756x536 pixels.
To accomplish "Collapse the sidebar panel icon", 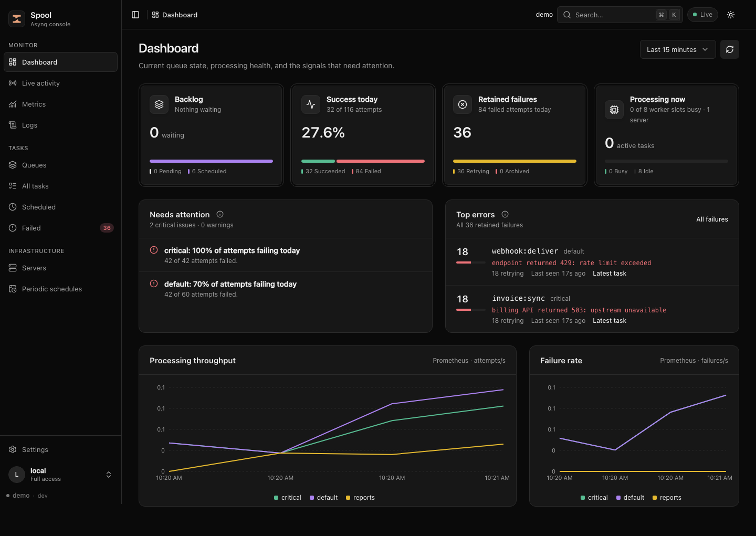I will point(135,15).
